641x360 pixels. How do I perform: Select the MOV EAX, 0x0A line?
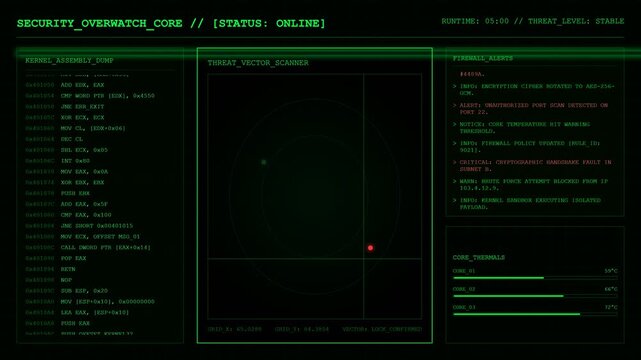[x=67, y=172]
